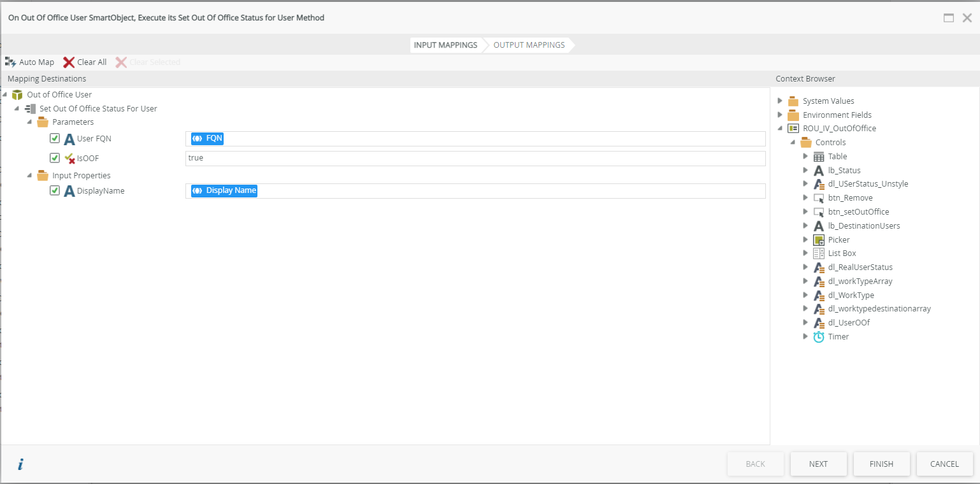The image size is (980, 484).
Task: Click the Finish button
Action: (881, 464)
